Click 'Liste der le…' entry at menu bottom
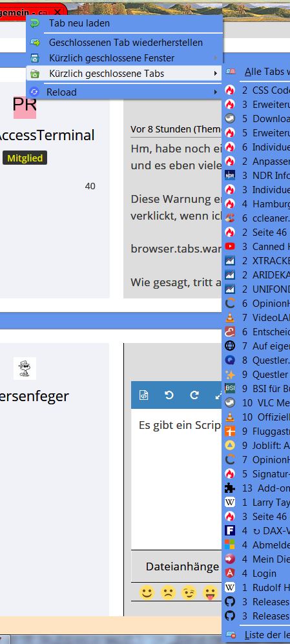The height and width of the screenshot is (644, 290). click(x=258, y=635)
